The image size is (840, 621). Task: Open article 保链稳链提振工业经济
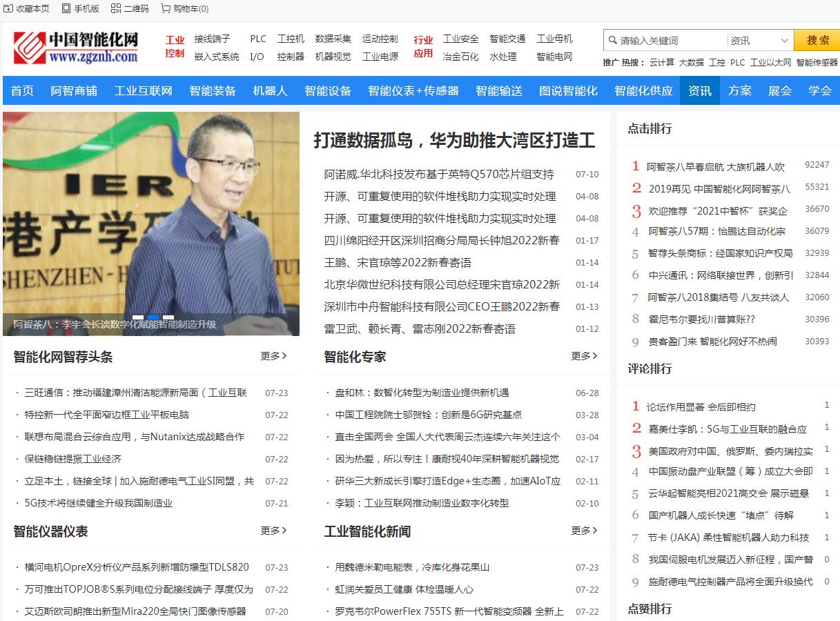(73, 459)
